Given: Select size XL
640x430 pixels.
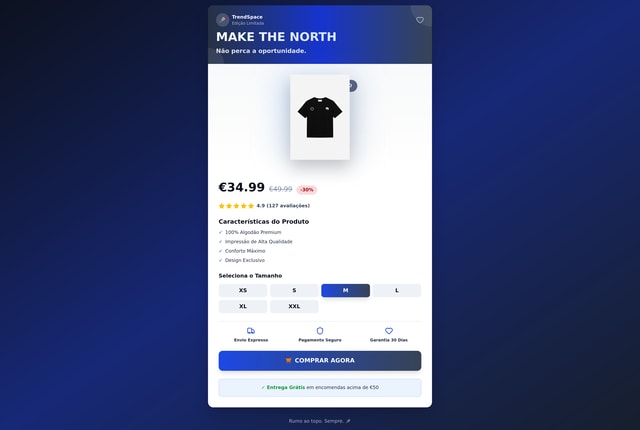Looking at the screenshot, I should (x=243, y=306).
